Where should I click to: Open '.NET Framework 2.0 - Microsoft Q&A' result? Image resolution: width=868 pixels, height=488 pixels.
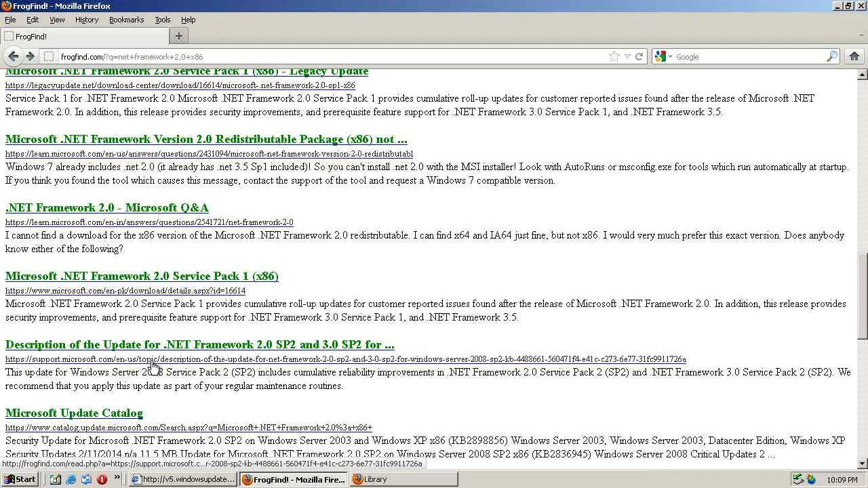pos(107,208)
